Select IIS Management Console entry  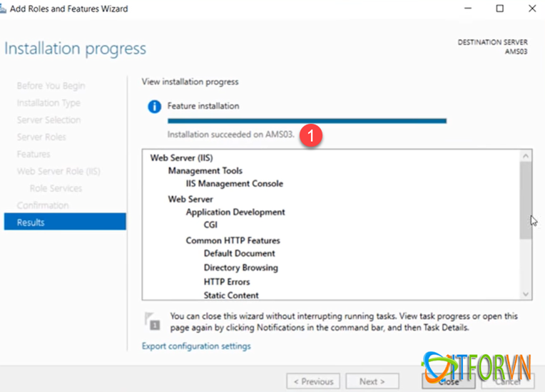[235, 184]
